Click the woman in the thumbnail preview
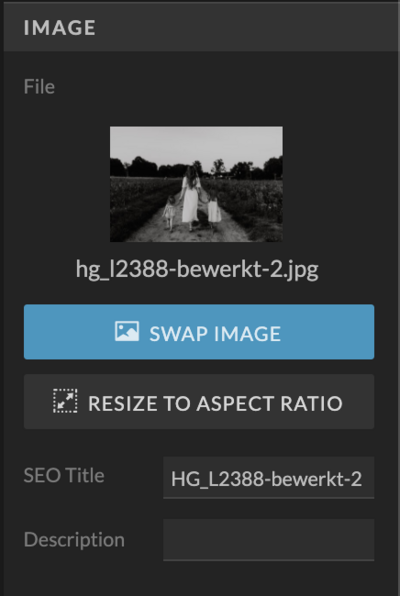Viewport: 400px width, 596px height. click(190, 200)
